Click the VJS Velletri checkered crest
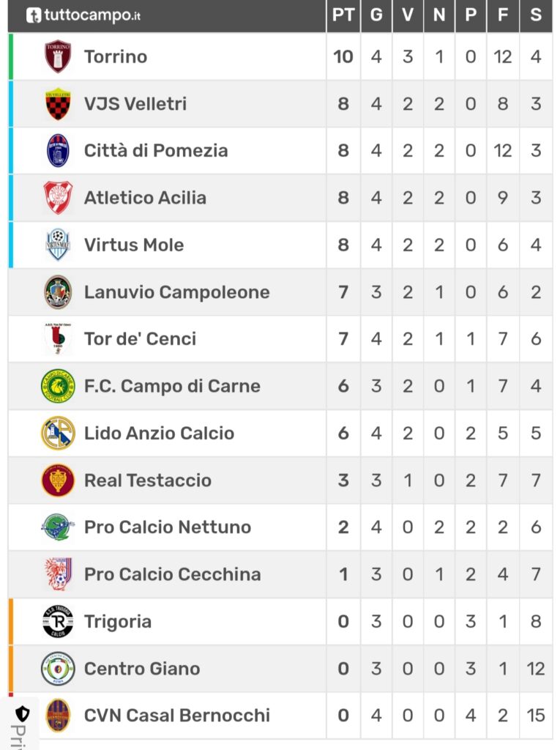This screenshot has width=560, height=750. point(58,103)
